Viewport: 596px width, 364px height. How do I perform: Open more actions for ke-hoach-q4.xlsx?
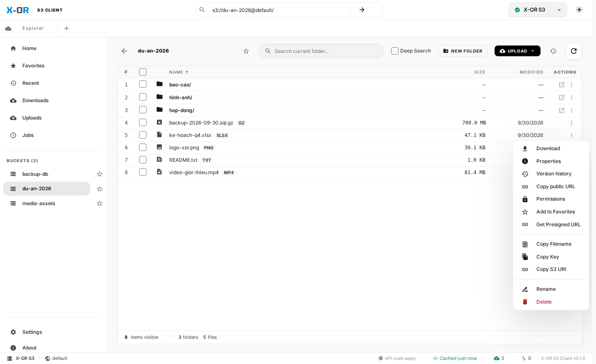(x=572, y=135)
